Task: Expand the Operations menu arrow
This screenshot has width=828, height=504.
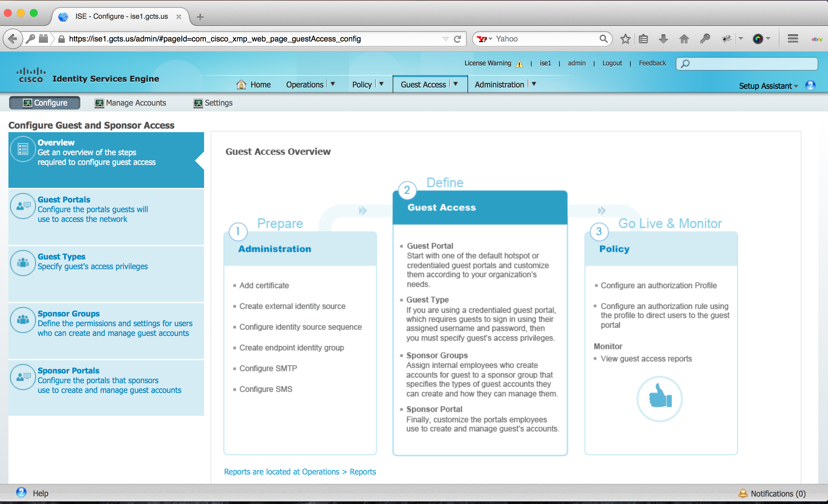Action: coord(333,84)
